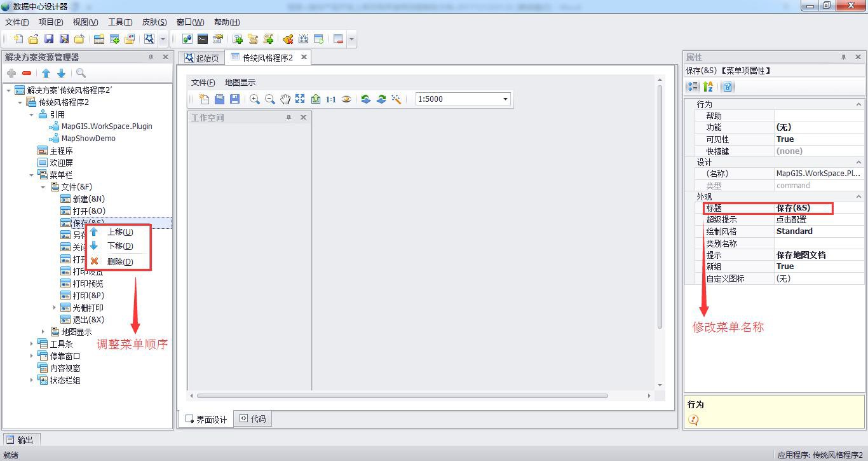Image resolution: width=868 pixels, height=461 pixels.
Task: Open the 皮肤(S) menu
Action: point(154,22)
